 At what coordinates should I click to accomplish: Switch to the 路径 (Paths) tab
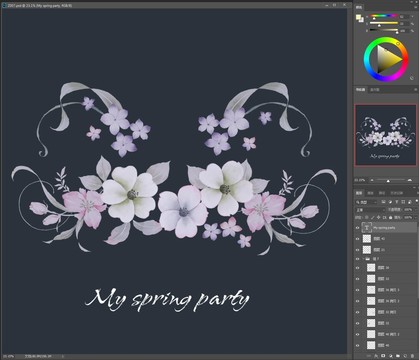click(382, 193)
